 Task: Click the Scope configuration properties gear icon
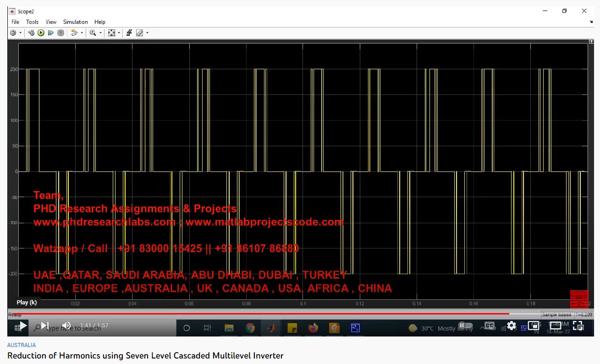click(x=13, y=33)
